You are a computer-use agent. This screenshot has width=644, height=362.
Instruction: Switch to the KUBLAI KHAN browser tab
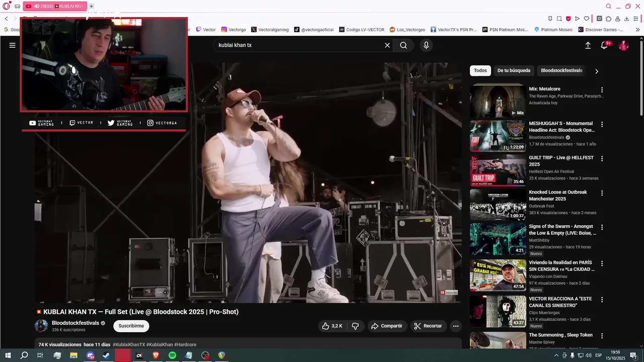(54, 6)
